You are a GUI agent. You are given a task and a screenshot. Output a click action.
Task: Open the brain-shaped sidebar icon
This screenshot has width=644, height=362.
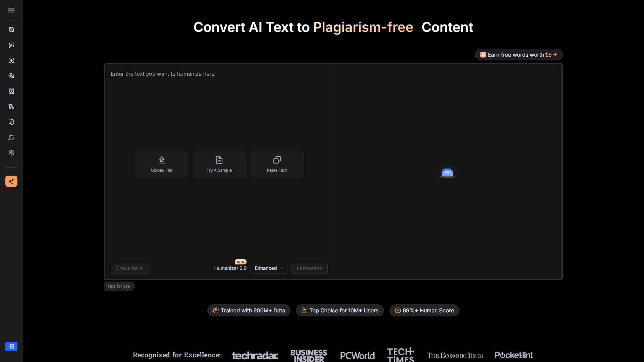11,122
